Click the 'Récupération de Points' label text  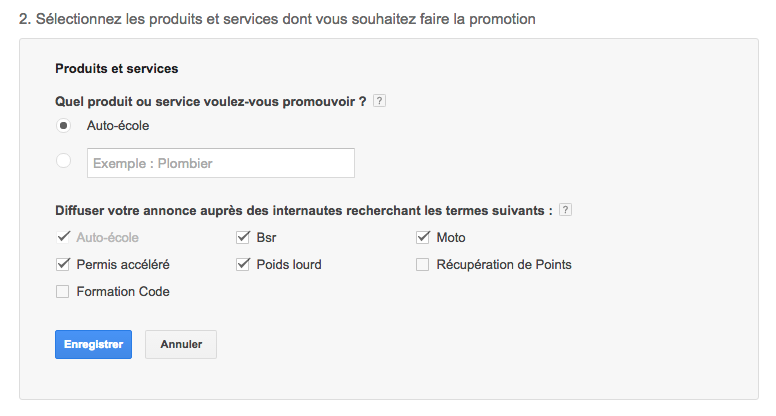(504, 265)
